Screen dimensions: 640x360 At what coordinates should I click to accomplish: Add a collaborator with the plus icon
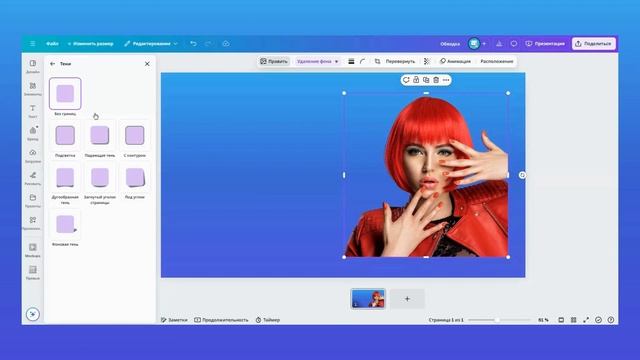point(484,44)
